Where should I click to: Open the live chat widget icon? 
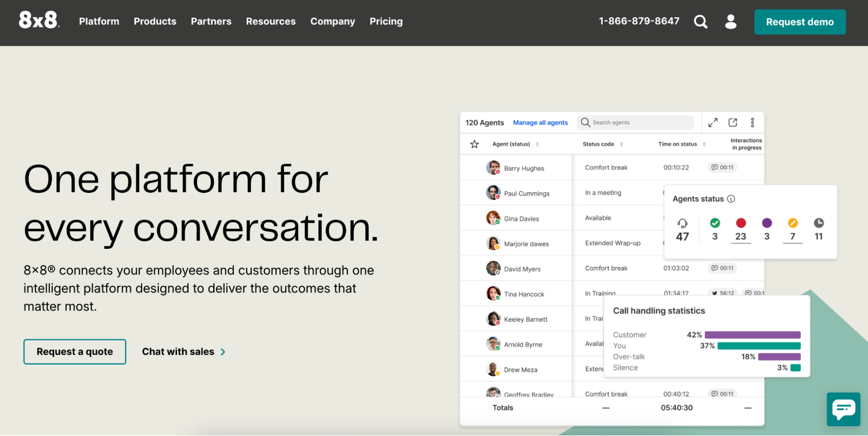[843, 409]
